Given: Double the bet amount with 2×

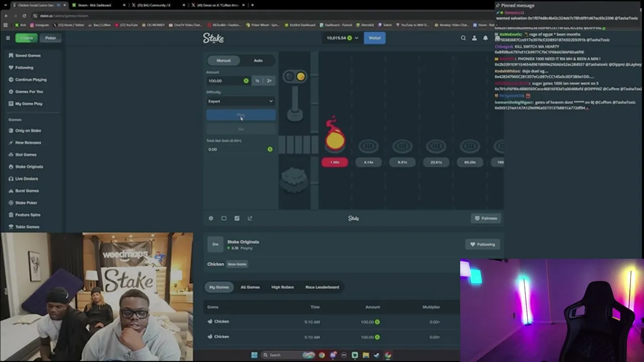Looking at the screenshot, I should pyautogui.click(x=269, y=80).
